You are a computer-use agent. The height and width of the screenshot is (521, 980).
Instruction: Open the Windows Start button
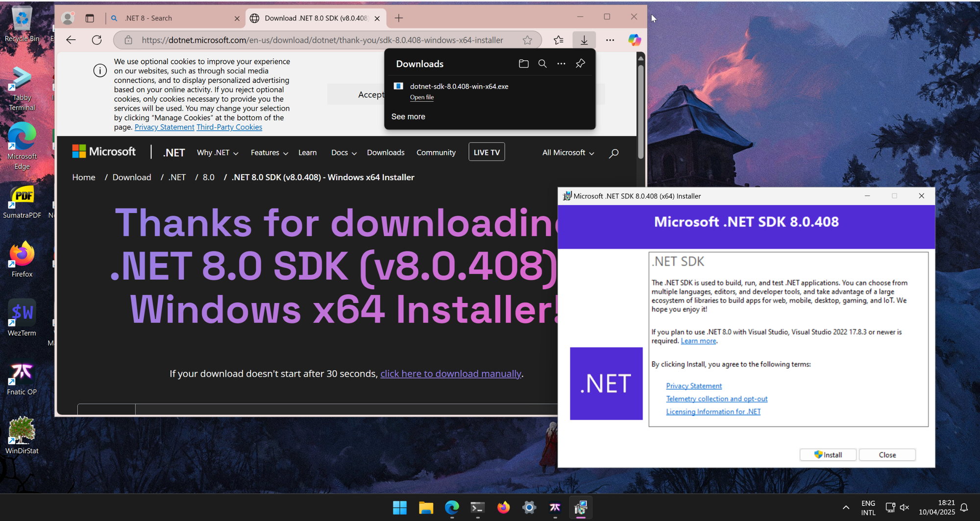coord(400,508)
